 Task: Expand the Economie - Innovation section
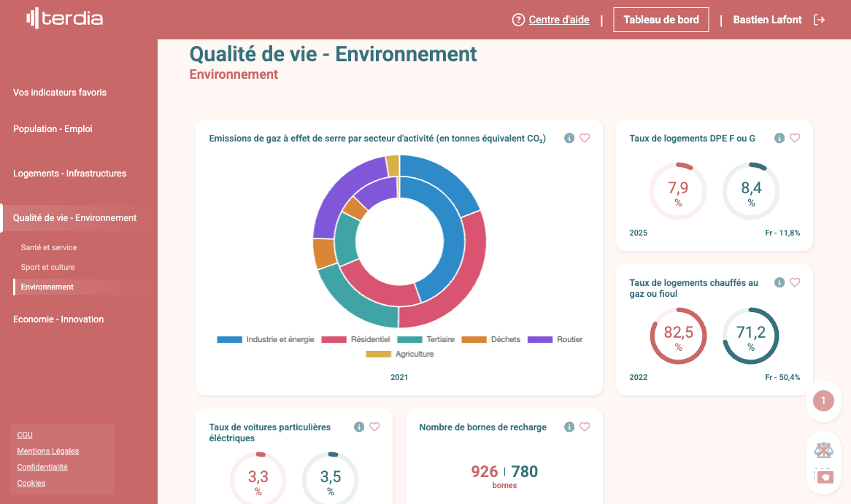point(58,319)
